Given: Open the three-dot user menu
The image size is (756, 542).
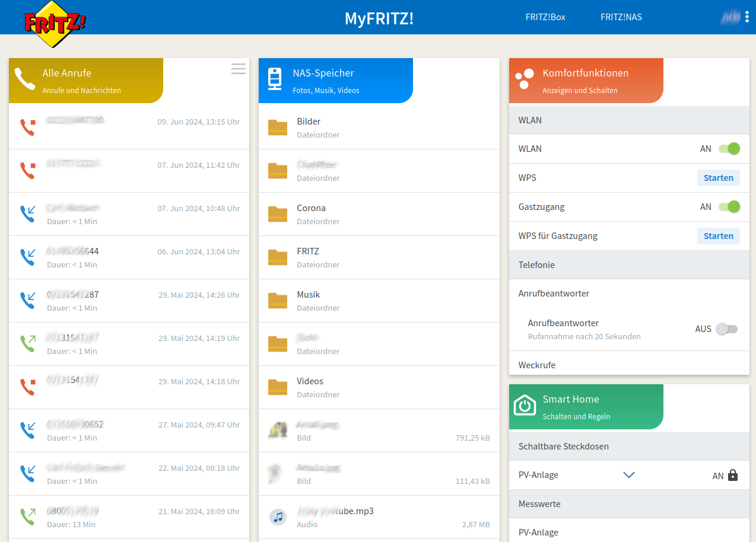Looking at the screenshot, I should (x=747, y=17).
